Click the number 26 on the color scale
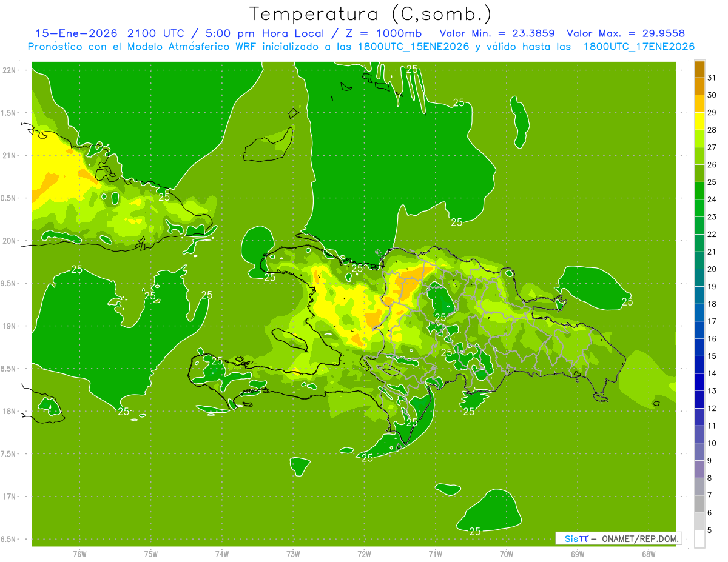 coord(712,165)
